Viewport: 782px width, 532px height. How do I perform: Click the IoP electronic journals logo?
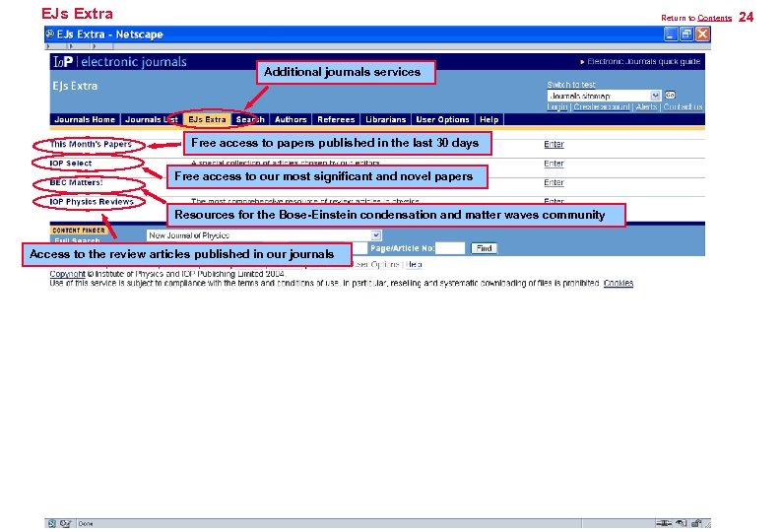pyautogui.click(x=120, y=62)
